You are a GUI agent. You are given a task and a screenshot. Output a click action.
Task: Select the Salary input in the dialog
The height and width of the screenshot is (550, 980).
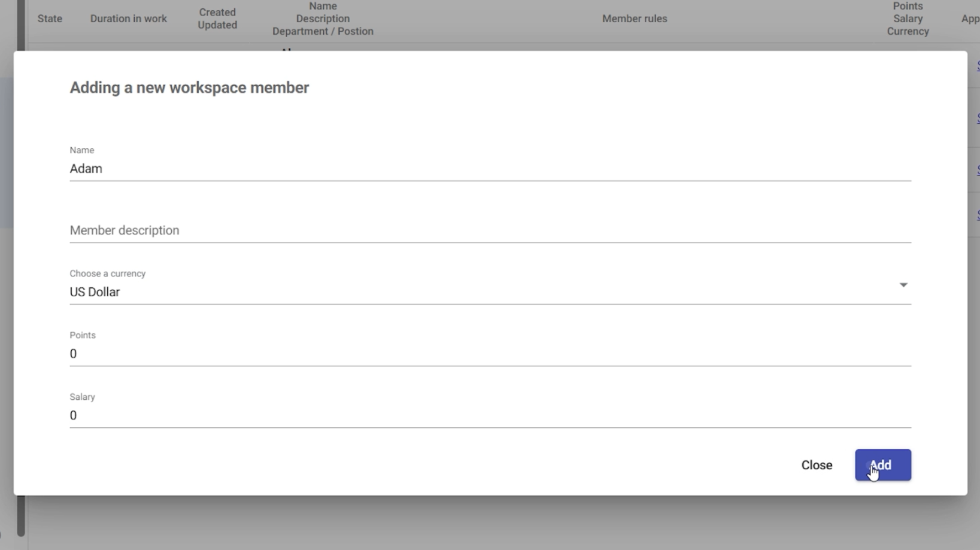pyautogui.click(x=490, y=415)
